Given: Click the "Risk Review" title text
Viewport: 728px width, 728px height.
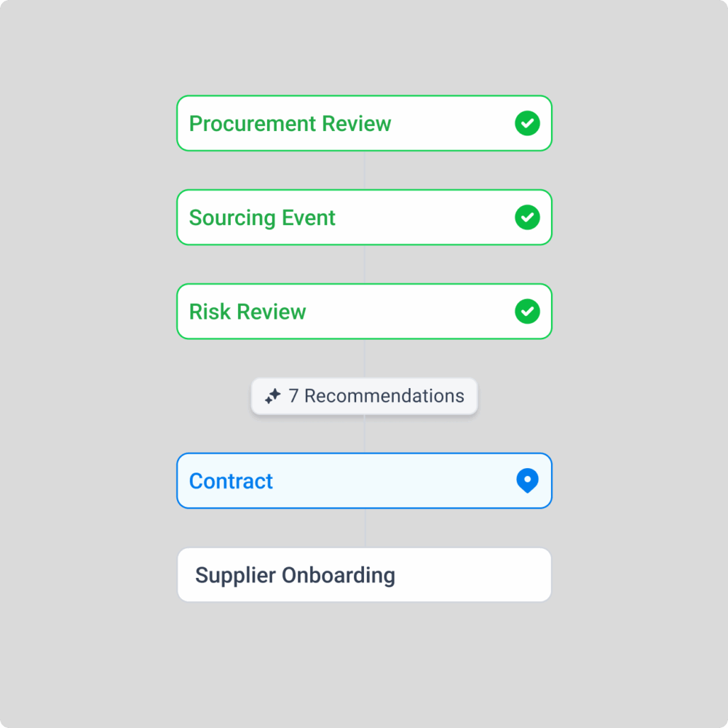Looking at the screenshot, I should 248,312.
